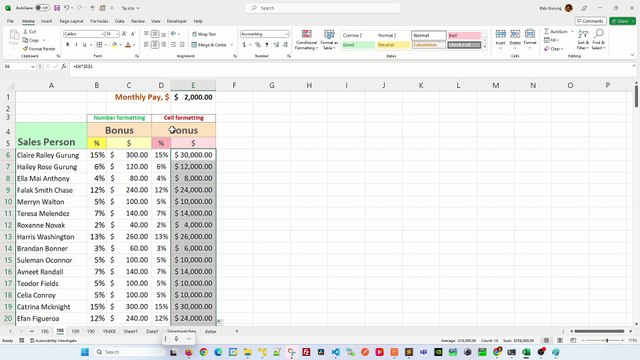
Task: Apply Comma Style format
Action: click(x=267, y=44)
